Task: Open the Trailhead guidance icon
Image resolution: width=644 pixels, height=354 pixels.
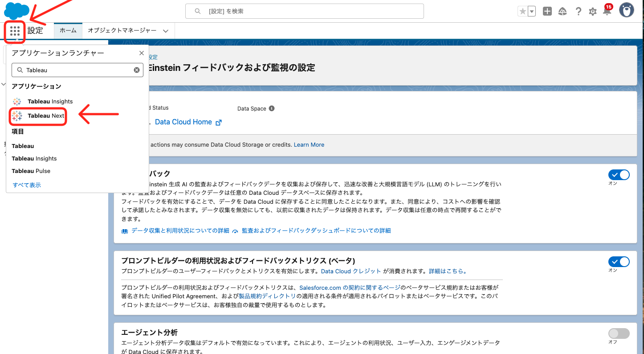Action: point(562,12)
